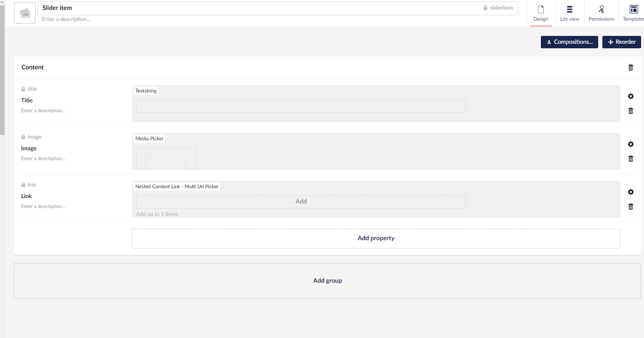The height and width of the screenshot is (338, 644).
Task: Open settings gear for Title property
Action: click(x=630, y=96)
